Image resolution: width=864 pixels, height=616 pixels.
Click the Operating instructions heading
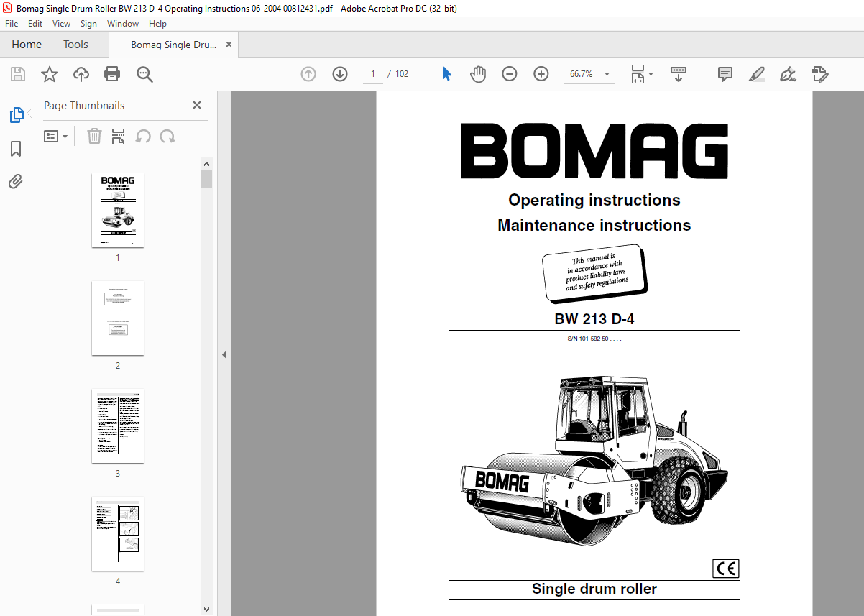click(594, 200)
